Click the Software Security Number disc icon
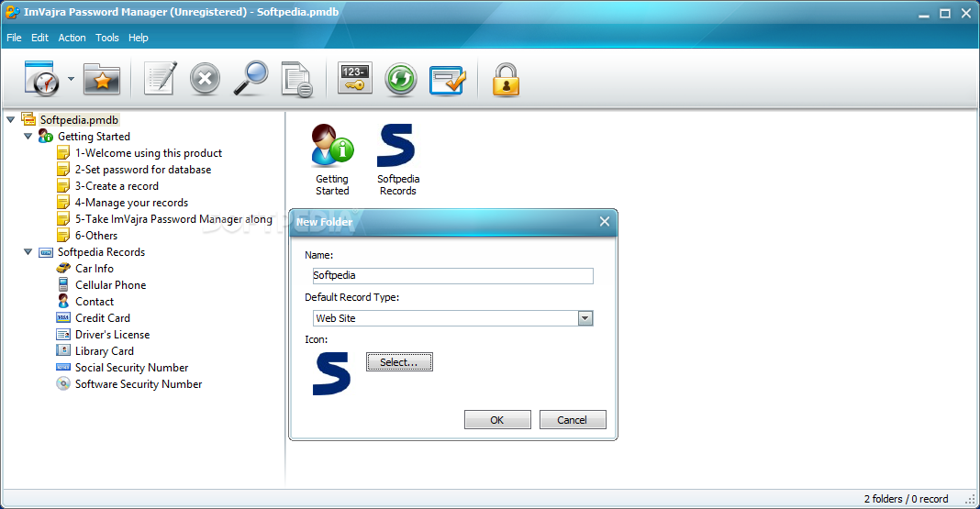 tap(63, 383)
